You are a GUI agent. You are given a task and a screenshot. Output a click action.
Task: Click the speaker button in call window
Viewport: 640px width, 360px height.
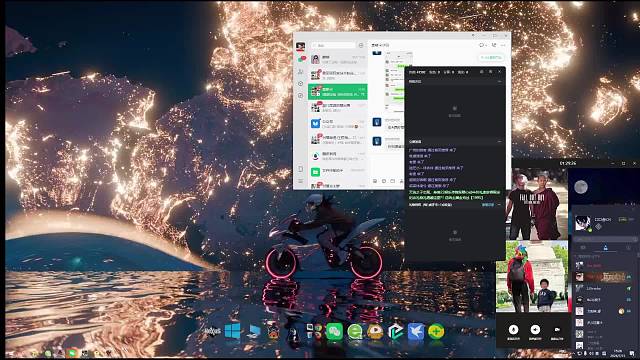(x=535, y=330)
